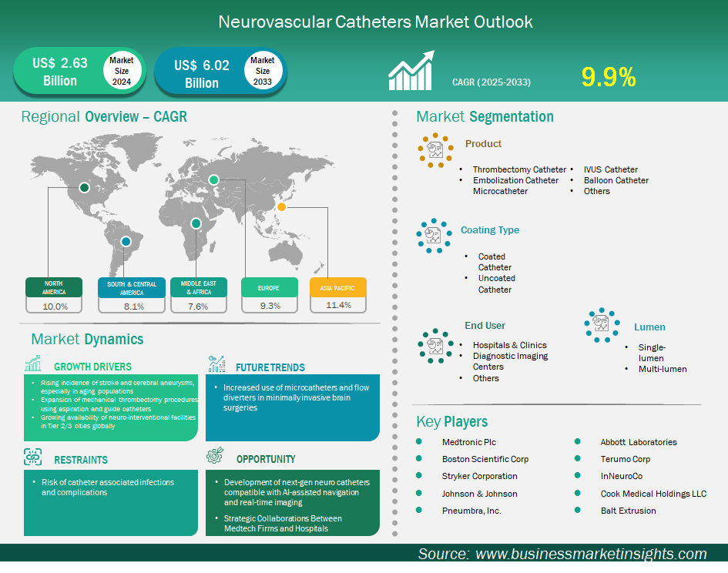Select the North America region label
728x573 pixels.
pyautogui.click(x=54, y=287)
